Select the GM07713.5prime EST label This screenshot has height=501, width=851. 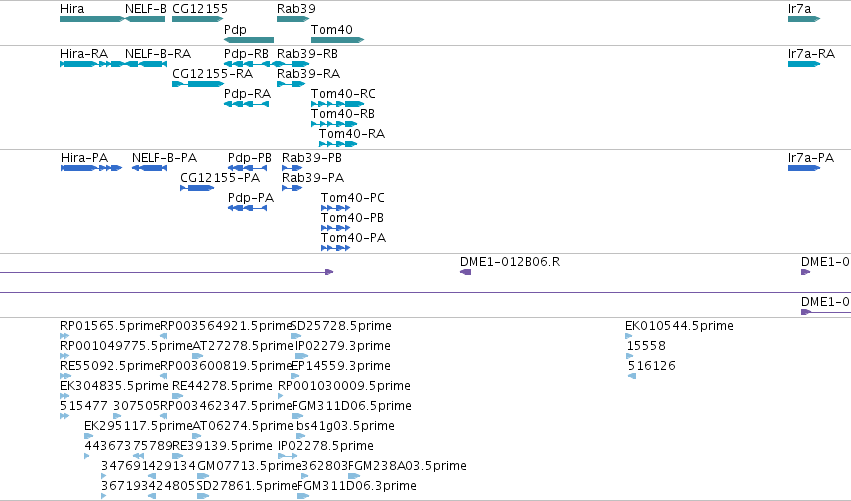249,466
